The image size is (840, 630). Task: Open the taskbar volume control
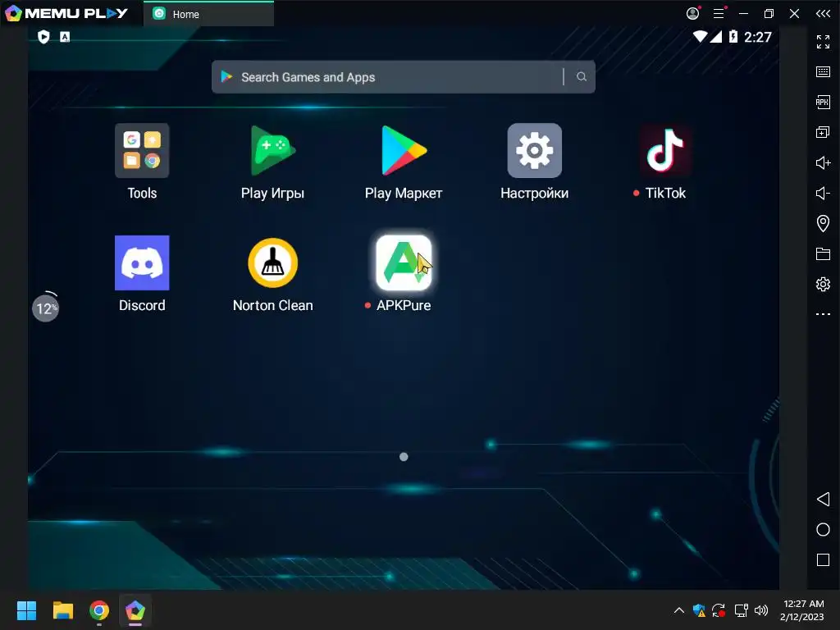tap(760, 610)
